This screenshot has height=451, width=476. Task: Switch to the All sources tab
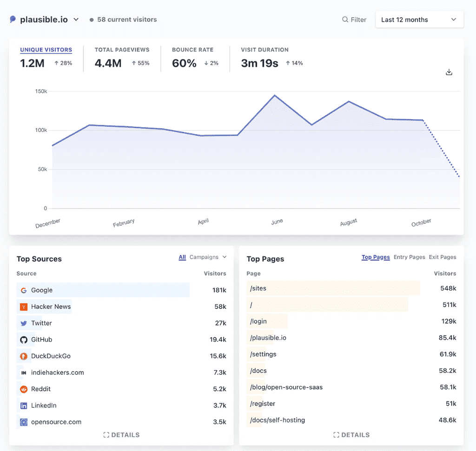(182, 257)
